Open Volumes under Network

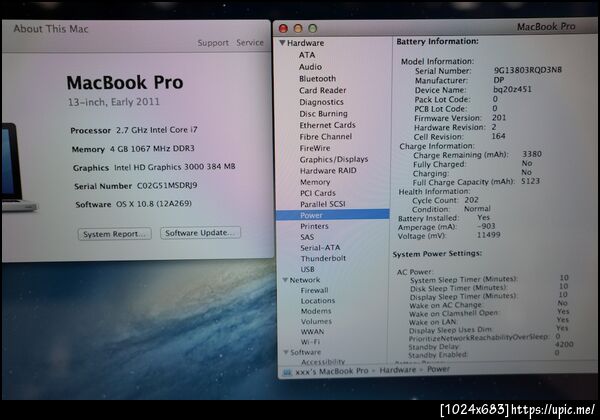(316, 321)
